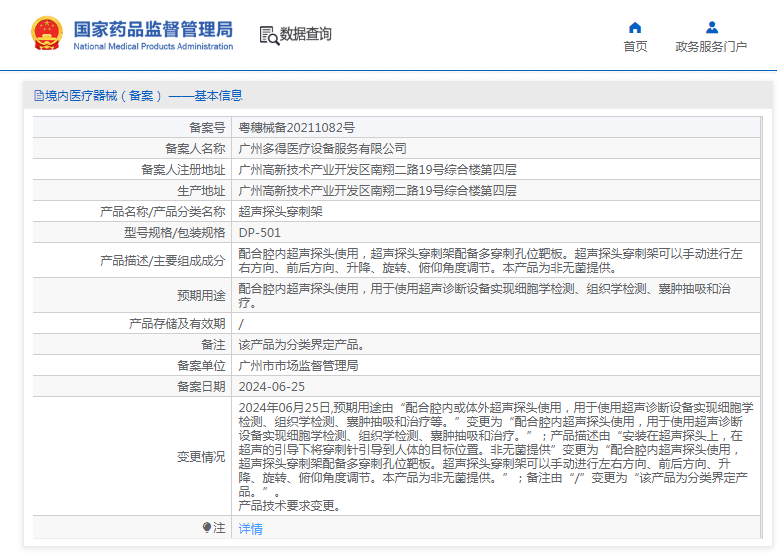Screen dimensions: 777x555
Task: Click the home icon above 首页
Action: (635, 27)
